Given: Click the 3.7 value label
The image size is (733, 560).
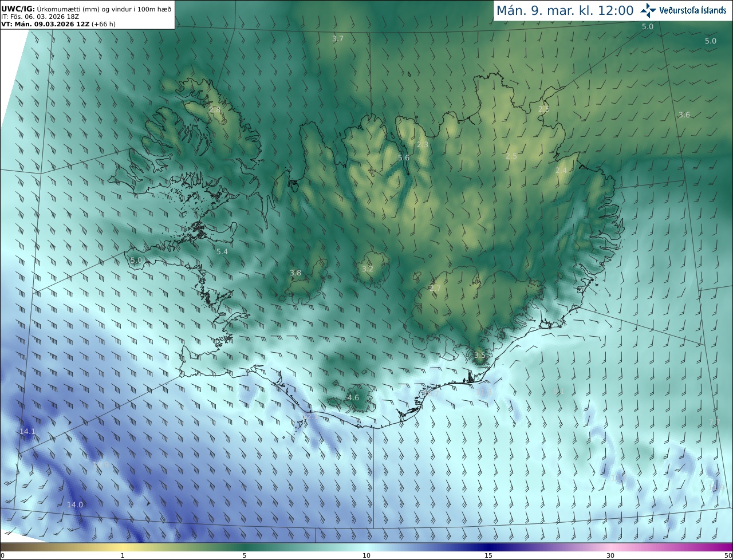Looking at the screenshot, I should click(338, 39).
